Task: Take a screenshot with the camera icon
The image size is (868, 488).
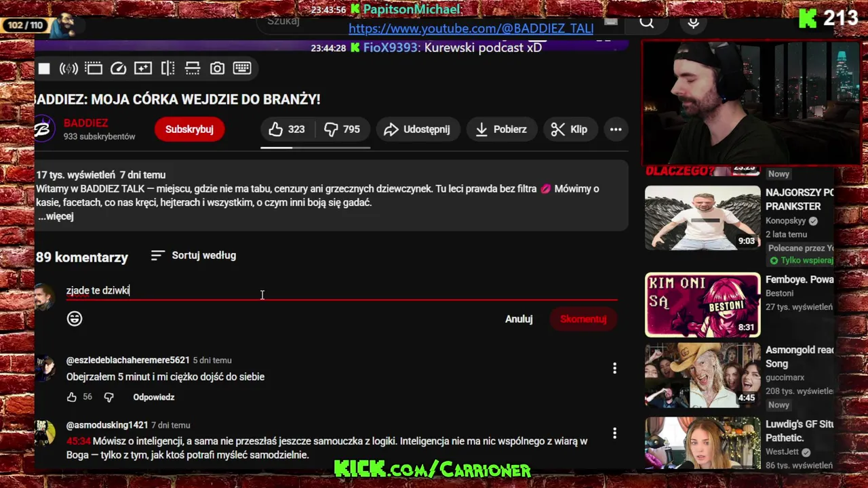Action: pos(217,68)
